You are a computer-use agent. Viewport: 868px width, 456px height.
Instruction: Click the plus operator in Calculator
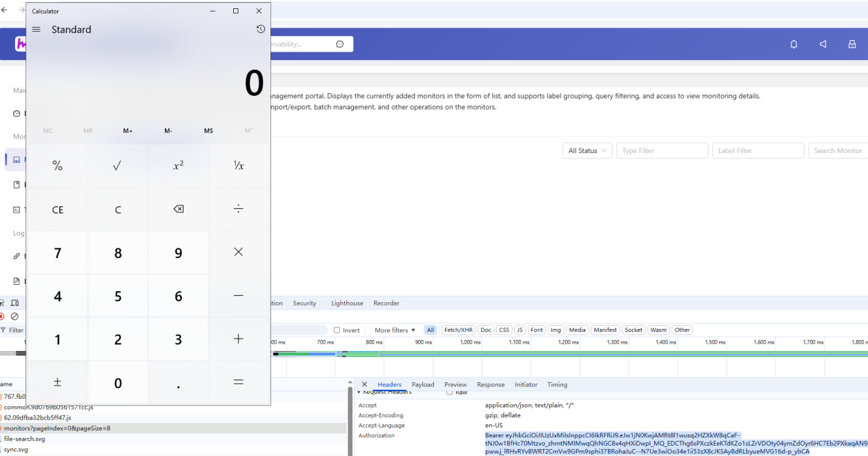click(x=239, y=339)
